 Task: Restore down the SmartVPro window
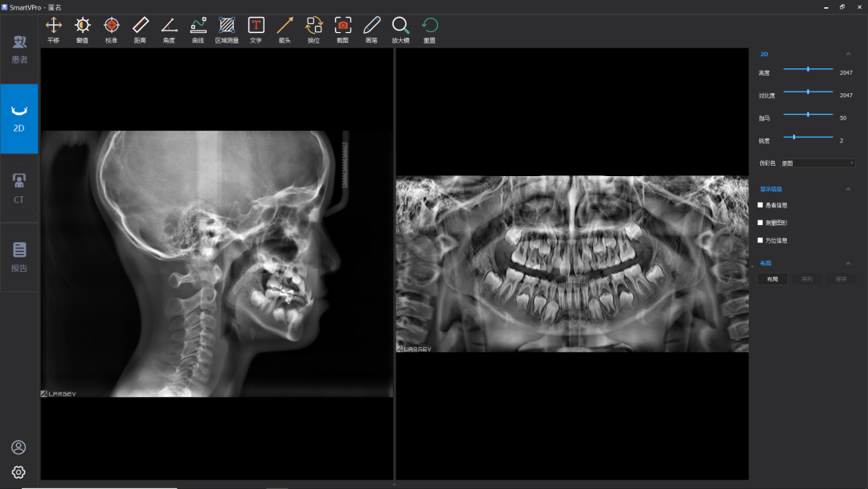click(x=842, y=7)
